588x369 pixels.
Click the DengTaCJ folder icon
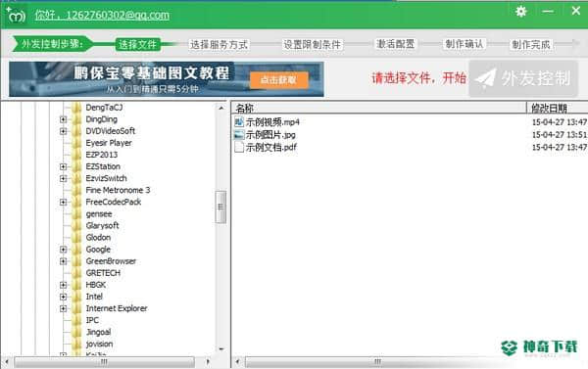click(x=76, y=108)
